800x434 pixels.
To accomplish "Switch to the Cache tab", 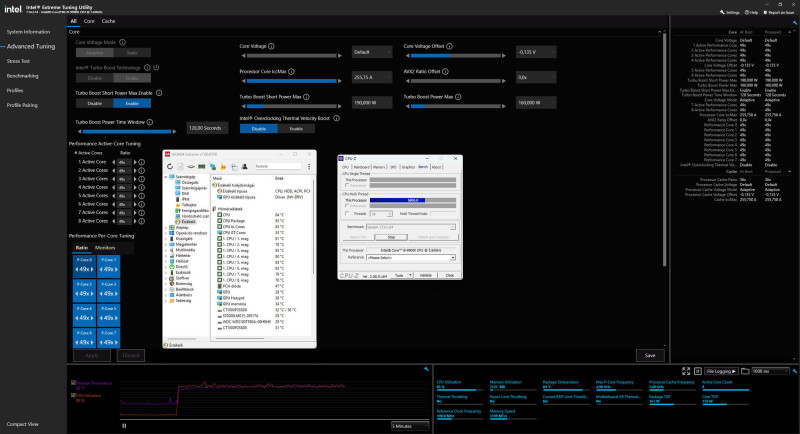I will pyautogui.click(x=108, y=21).
